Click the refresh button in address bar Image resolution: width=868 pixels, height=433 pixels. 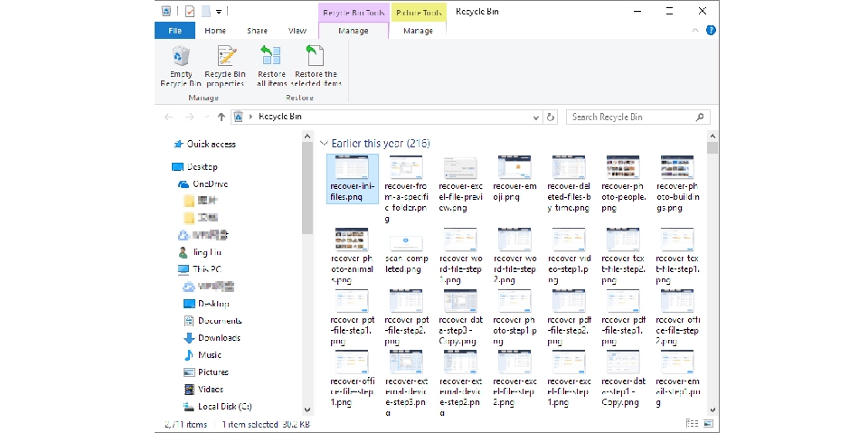pyautogui.click(x=551, y=118)
